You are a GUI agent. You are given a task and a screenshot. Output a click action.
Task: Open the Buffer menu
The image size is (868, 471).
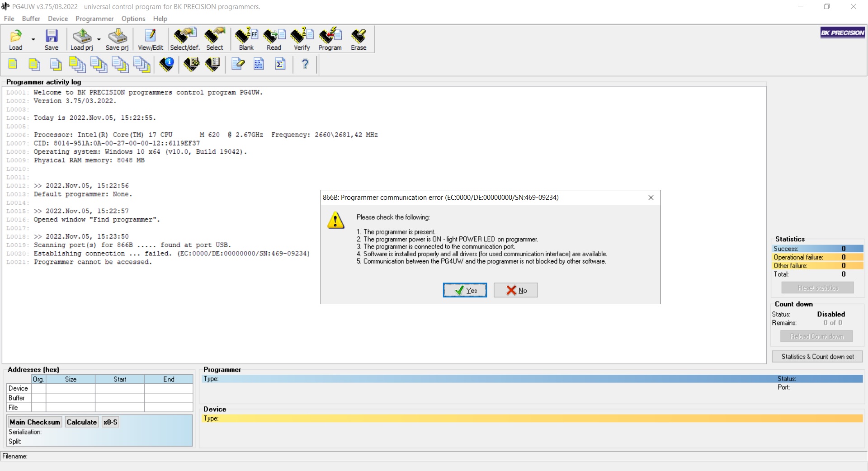31,19
